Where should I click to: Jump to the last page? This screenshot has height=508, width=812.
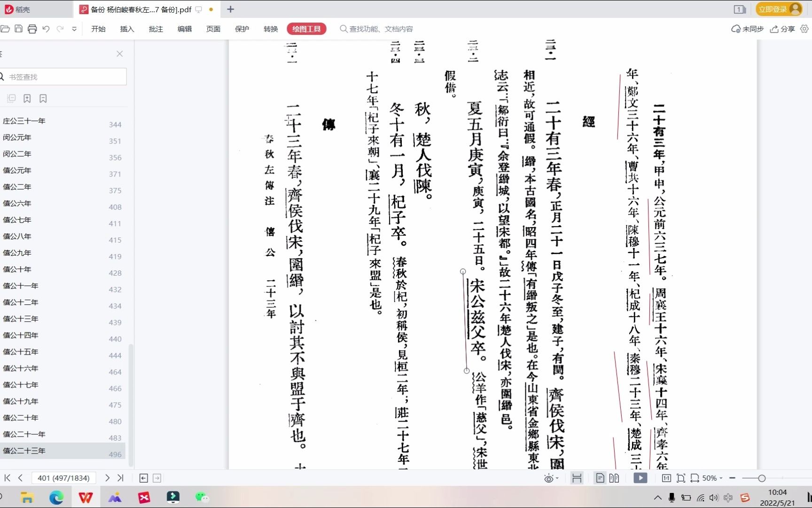coord(120,478)
